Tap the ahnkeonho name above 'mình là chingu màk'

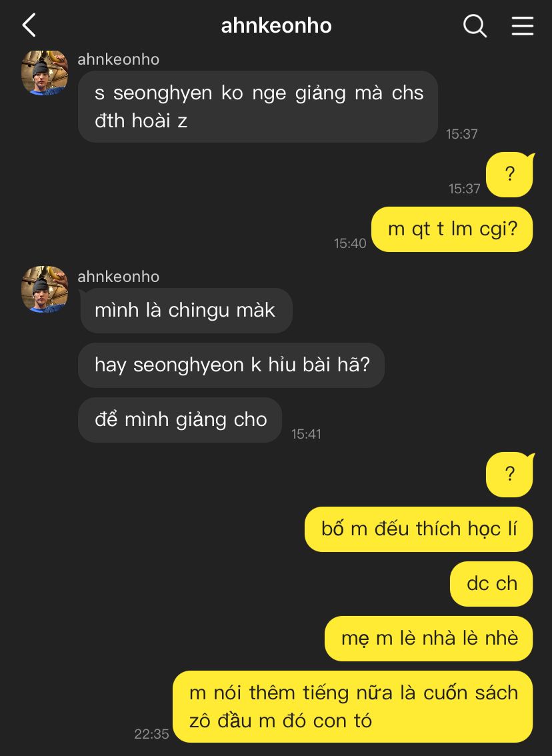119,277
